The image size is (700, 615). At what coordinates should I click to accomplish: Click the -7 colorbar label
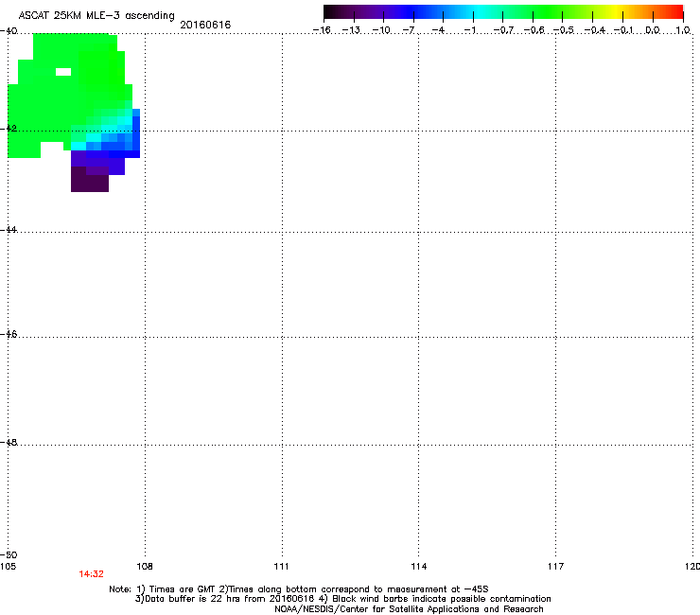[x=409, y=30]
